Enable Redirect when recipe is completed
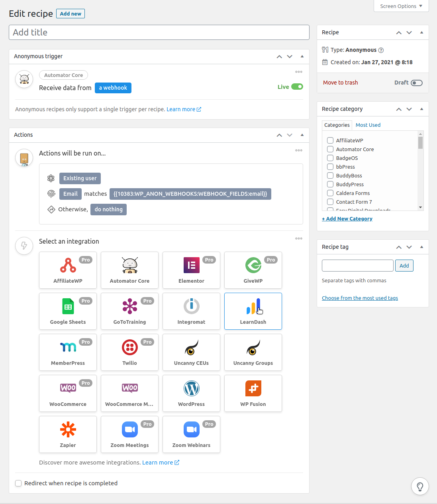Screen dimensions: 437x504 pyautogui.click(x=18, y=483)
